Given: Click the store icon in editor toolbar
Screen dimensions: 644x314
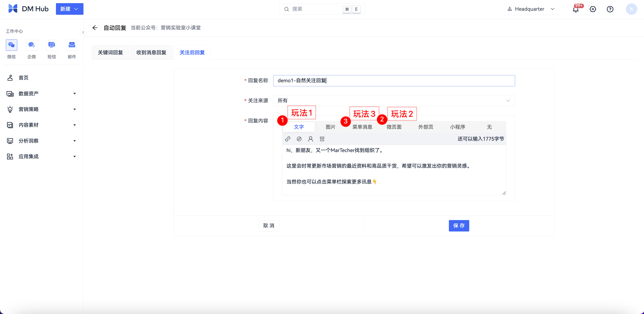Looking at the screenshot, I should tap(322, 139).
